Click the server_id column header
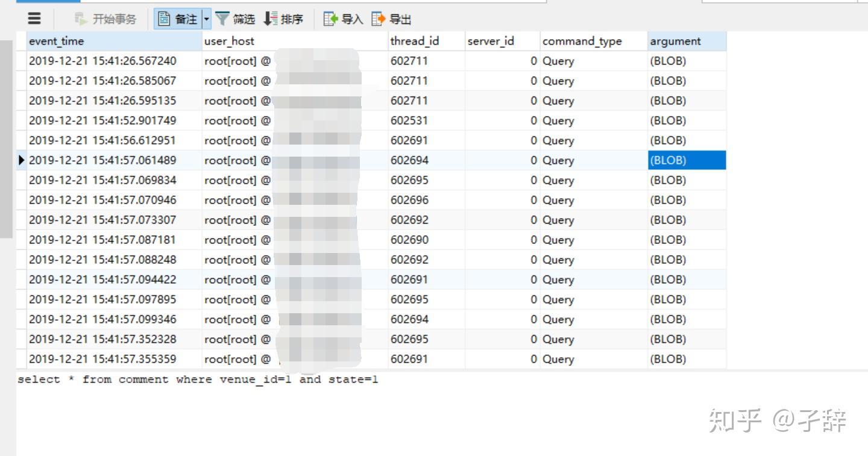Screen dimensions: 868x456 (x=490, y=41)
